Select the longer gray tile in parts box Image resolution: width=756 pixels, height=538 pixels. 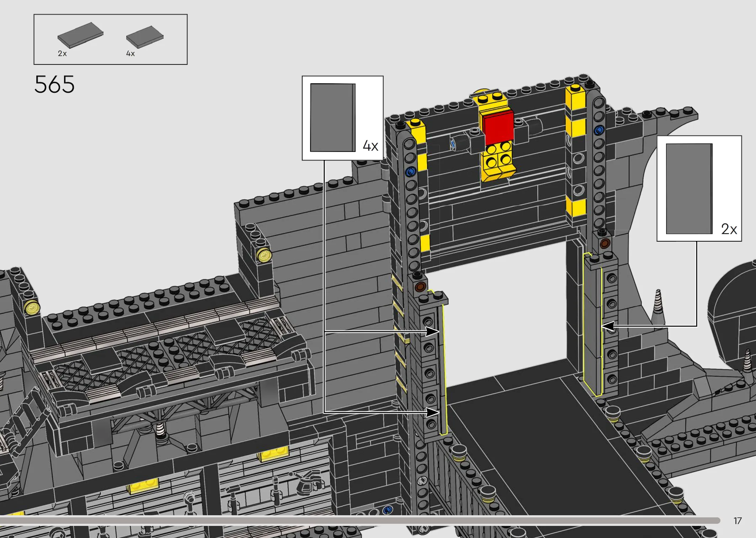pyautogui.click(x=80, y=35)
